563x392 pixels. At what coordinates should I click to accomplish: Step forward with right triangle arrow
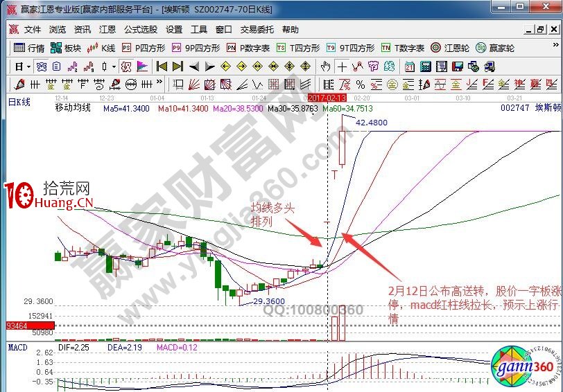coord(209,66)
